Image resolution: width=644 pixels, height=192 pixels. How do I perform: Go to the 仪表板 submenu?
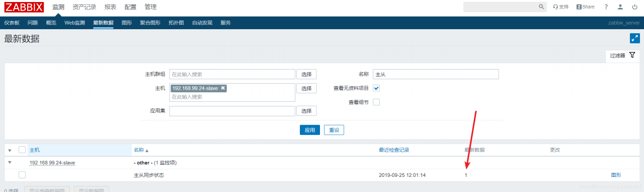coord(12,23)
